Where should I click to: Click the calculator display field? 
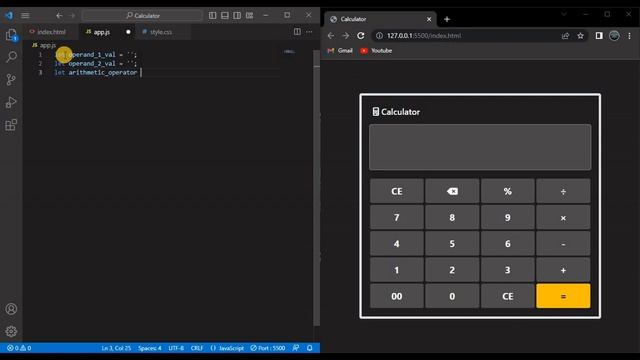[480, 147]
